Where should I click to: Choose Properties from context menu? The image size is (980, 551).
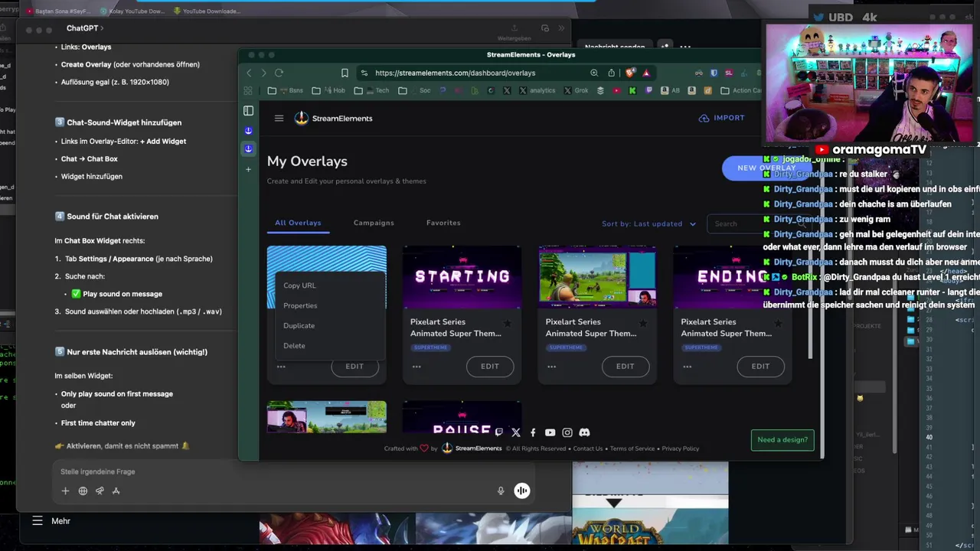pyautogui.click(x=300, y=305)
